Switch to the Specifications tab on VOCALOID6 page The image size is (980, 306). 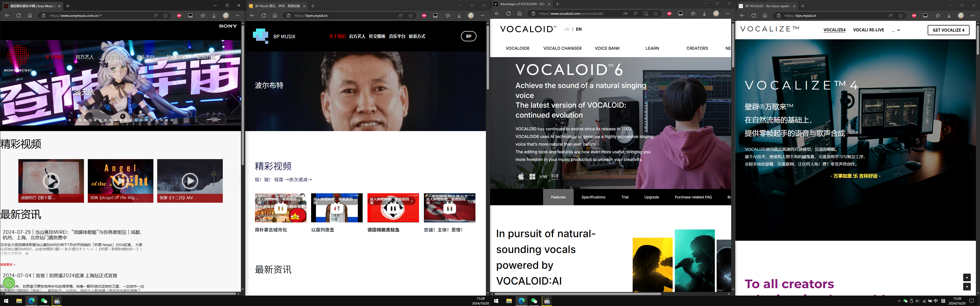593,197
